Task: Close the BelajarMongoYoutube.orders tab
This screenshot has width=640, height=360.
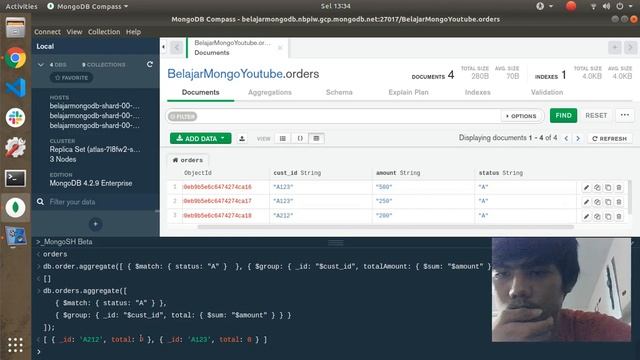Action: pos(280,48)
